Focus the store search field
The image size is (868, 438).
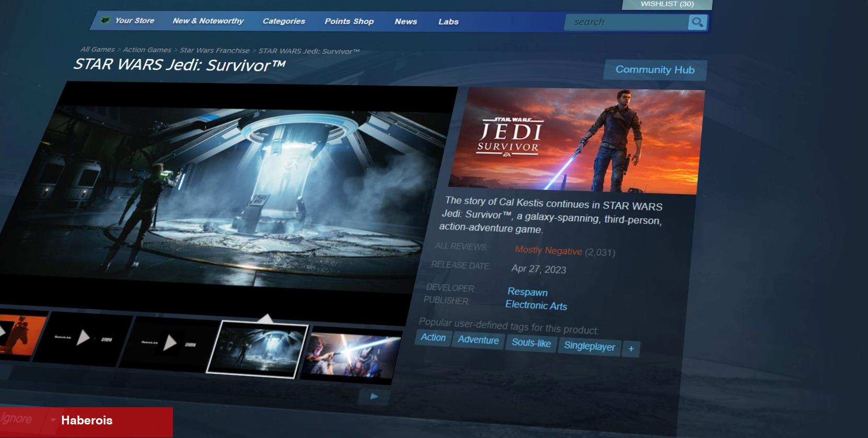point(626,22)
